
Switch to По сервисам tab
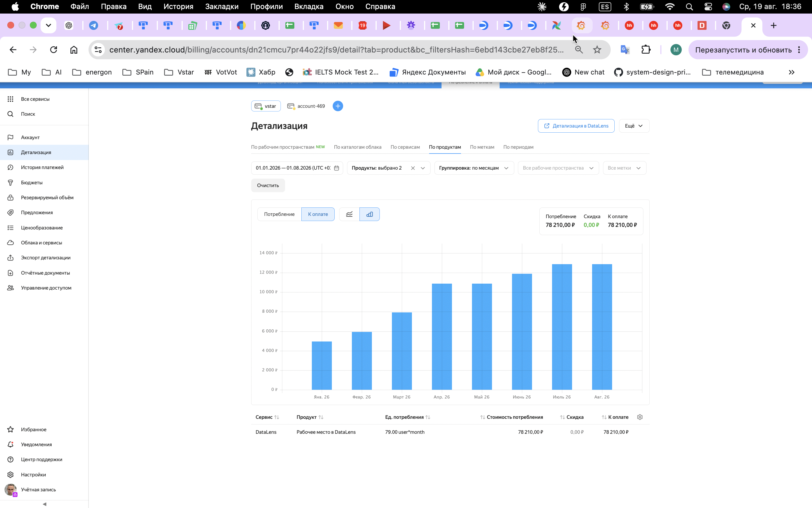[405, 147]
